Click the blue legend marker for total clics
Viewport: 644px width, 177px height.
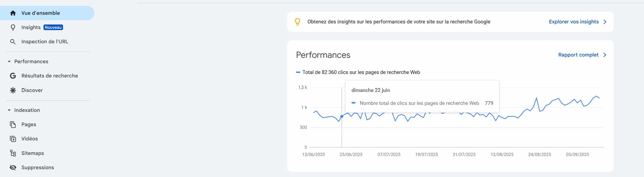[298, 72]
